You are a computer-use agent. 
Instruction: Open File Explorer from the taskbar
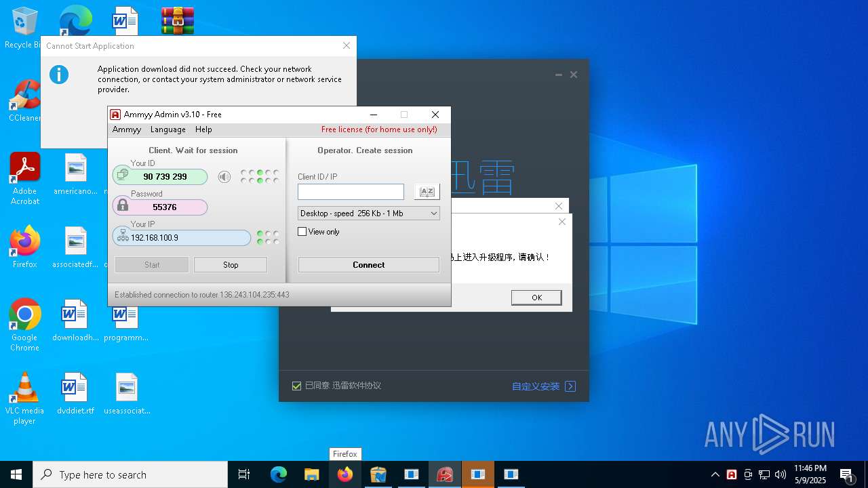tap(311, 474)
